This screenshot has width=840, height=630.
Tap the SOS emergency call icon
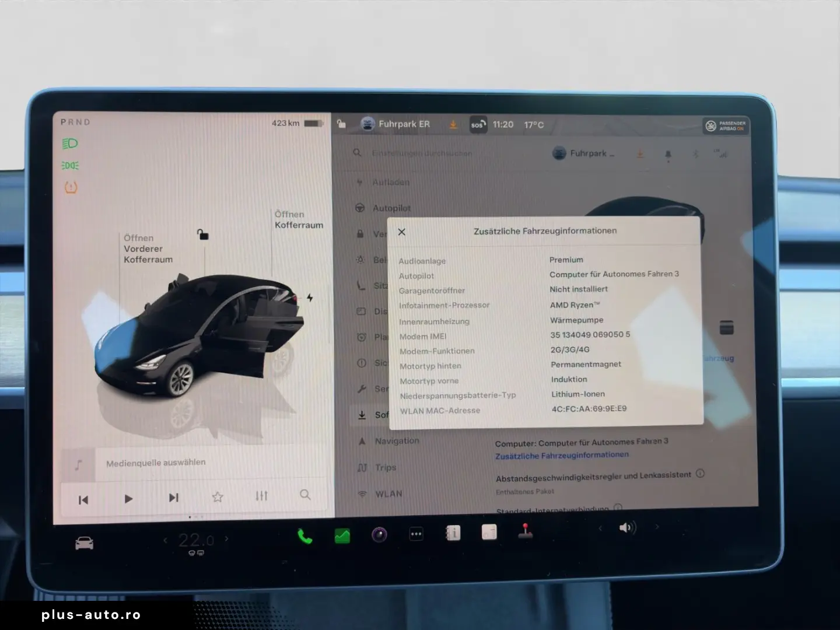[478, 125]
